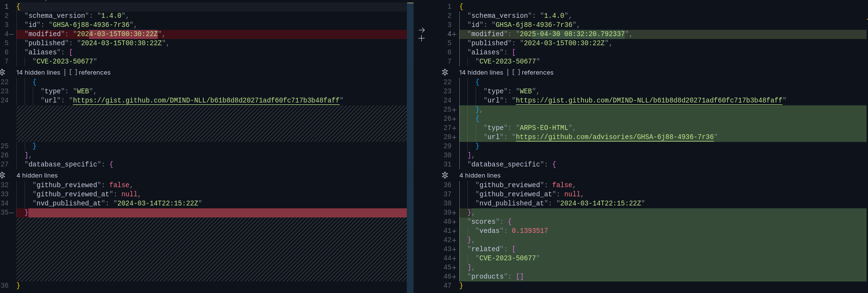868x293 pixels.
Task: Click the addition marker on right line 4
Action: (454, 34)
